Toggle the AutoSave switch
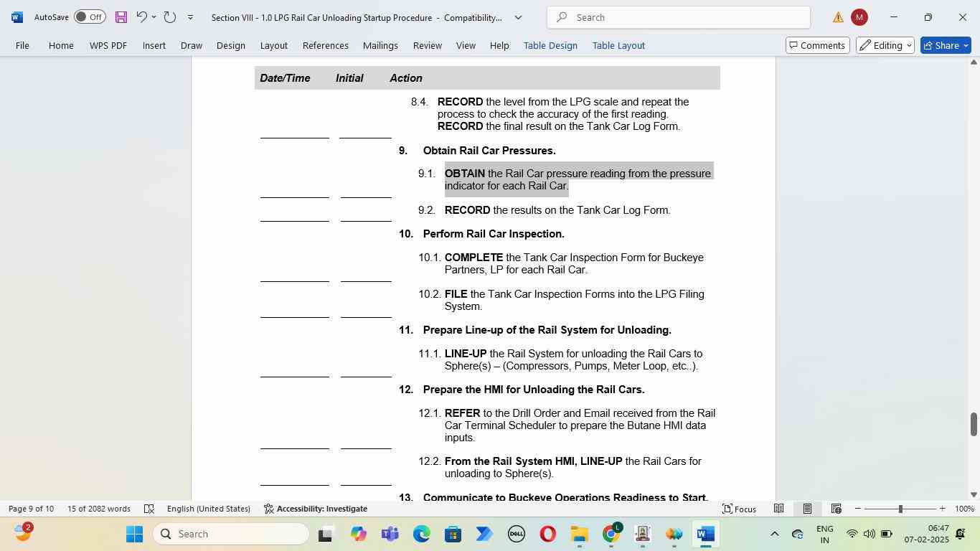This screenshot has width=980, height=551. (90, 17)
